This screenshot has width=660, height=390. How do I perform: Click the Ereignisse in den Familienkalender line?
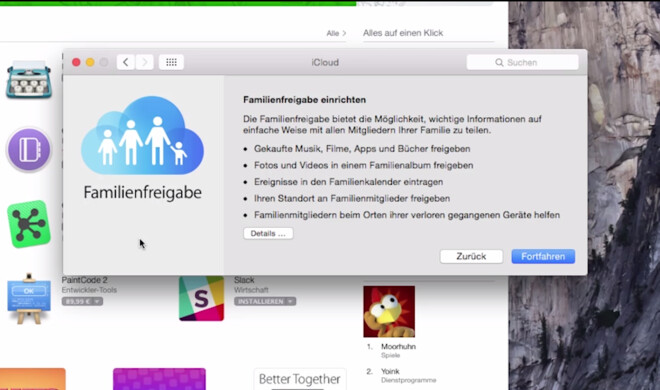(349, 182)
